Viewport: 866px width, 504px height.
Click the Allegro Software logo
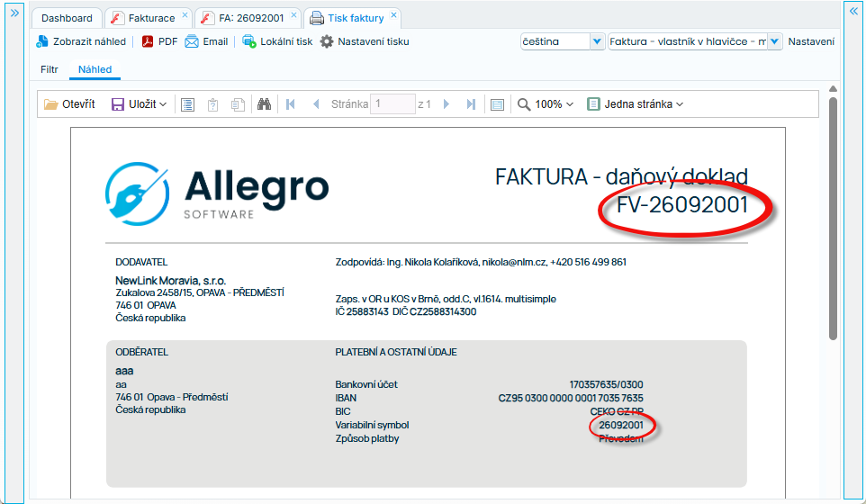(217, 193)
